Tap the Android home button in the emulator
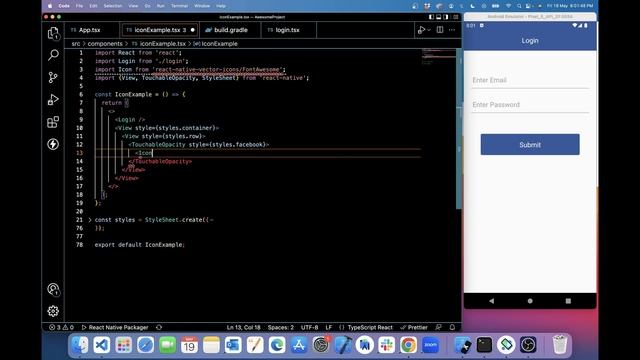The width and height of the screenshot is (640, 360). point(530,301)
